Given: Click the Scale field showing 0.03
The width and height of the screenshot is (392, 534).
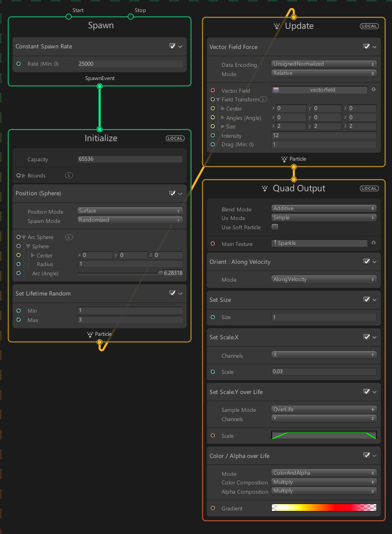Looking at the screenshot, I should [324, 372].
